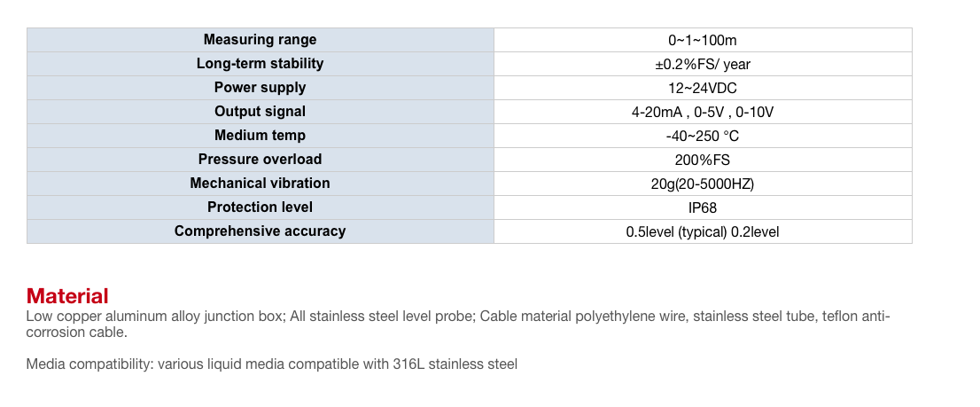Click the Long-term stability label
This screenshot has width=980, height=407.
coord(260,64)
